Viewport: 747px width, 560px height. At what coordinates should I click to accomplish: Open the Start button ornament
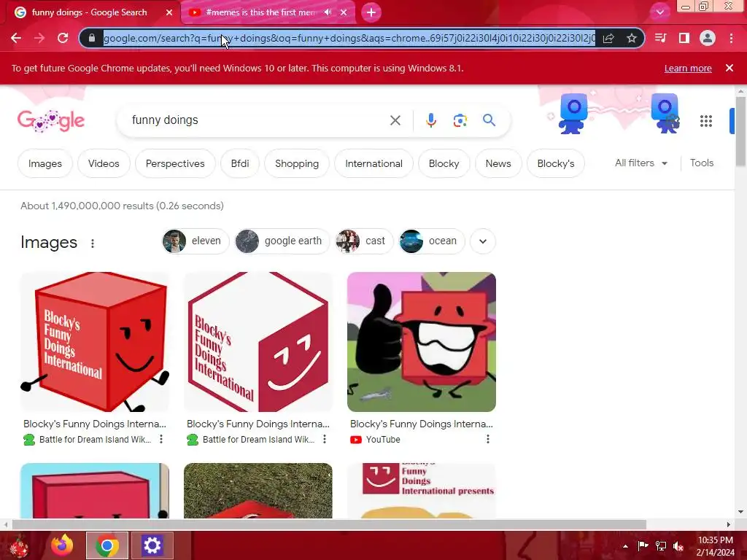(x=18, y=546)
